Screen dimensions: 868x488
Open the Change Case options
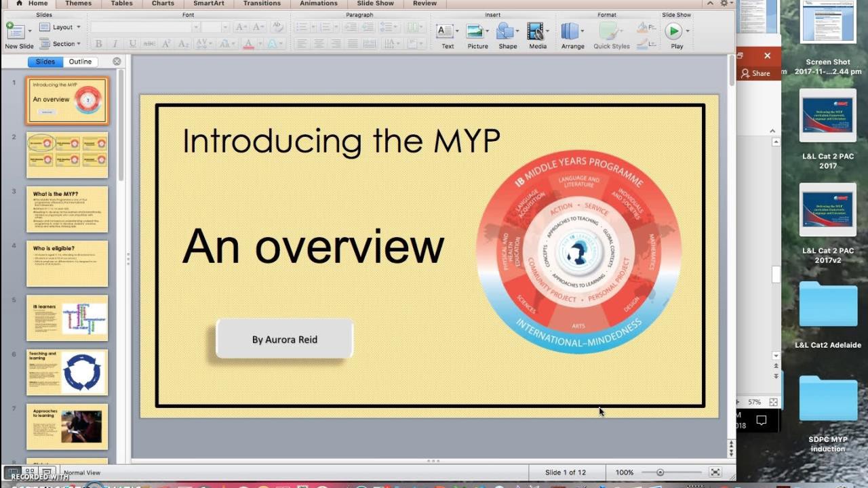(x=226, y=44)
